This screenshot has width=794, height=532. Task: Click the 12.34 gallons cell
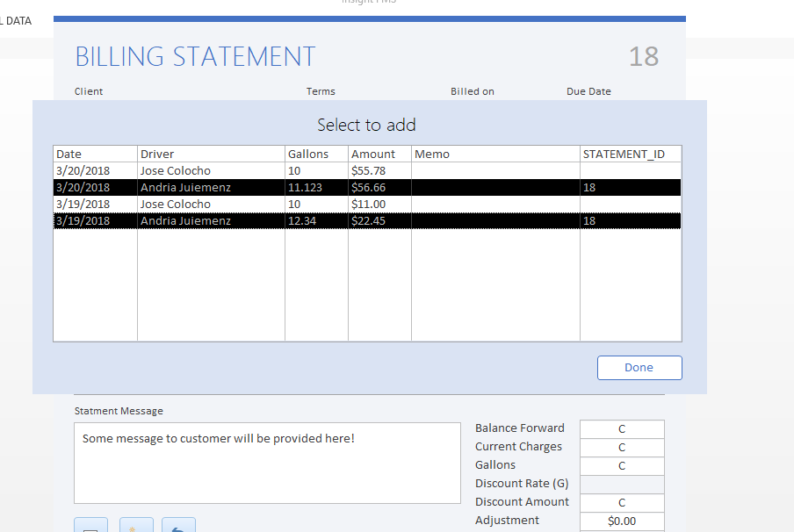coord(316,220)
